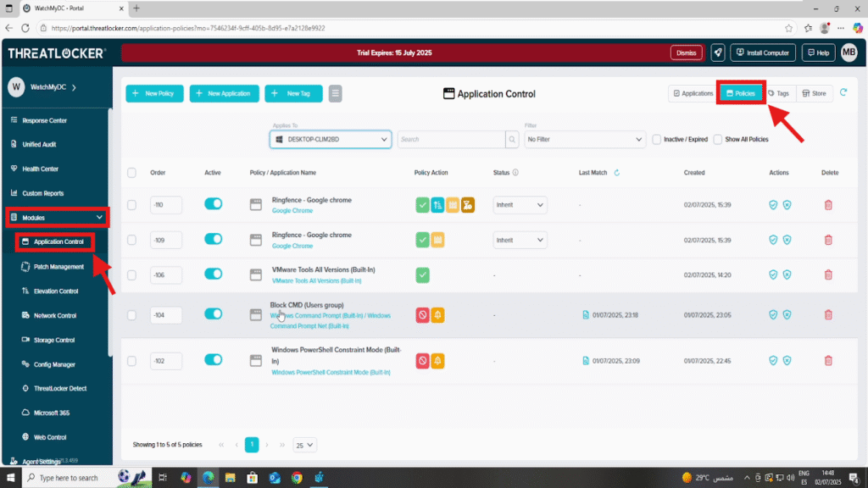Click the New Tag button
The width and height of the screenshot is (868, 488).
(293, 93)
